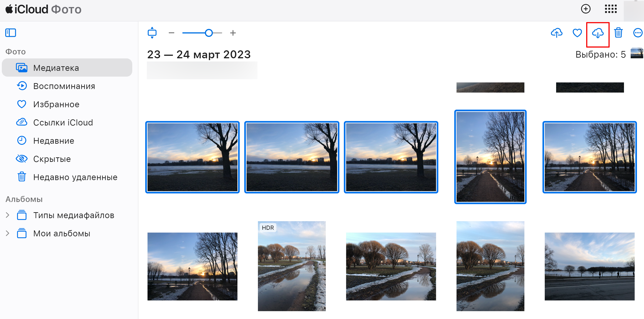Select landscape puddle and bushes photo
644x319 pixels.
pos(391,266)
